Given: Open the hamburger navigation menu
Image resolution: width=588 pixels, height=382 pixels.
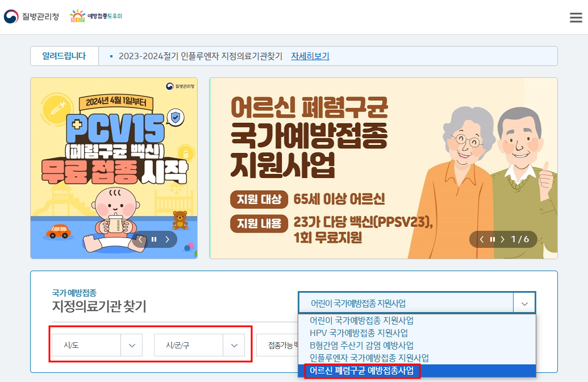Looking at the screenshot, I should pos(575,16).
